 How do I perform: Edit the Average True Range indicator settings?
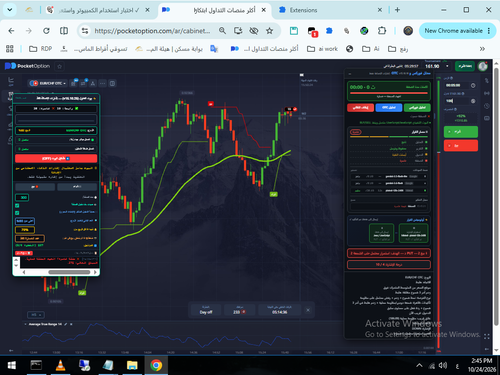66,324
